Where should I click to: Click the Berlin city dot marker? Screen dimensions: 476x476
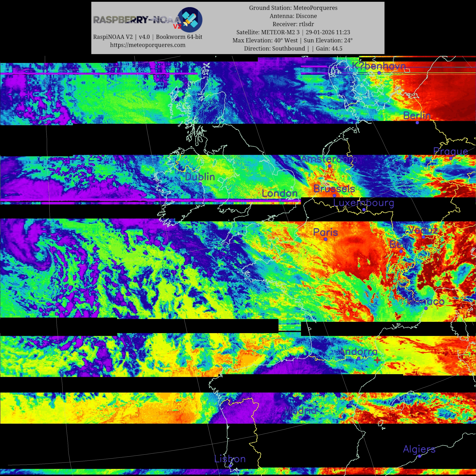pyautogui.click(x=417, y=123)
